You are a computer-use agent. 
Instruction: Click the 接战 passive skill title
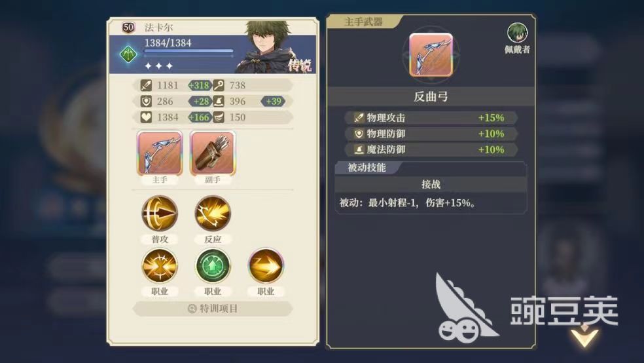pos(431,184)
